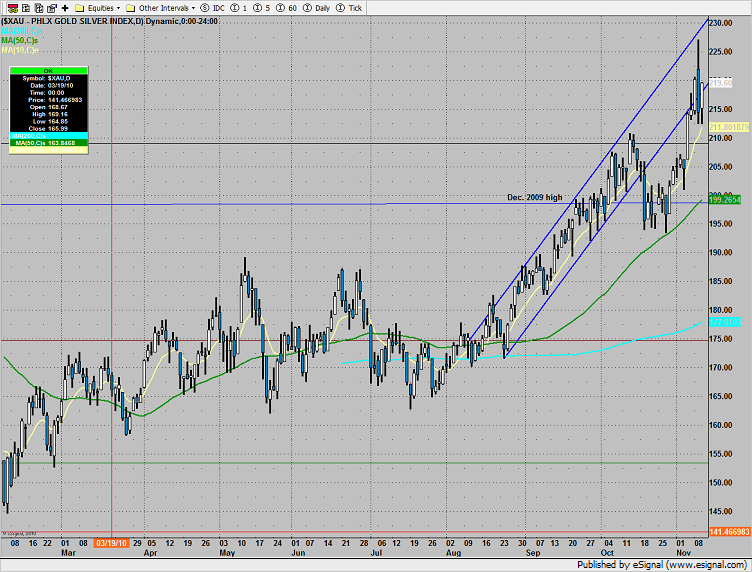
Task: Click the Open 168.67 row in cursor window
Action: coord(48,107)
